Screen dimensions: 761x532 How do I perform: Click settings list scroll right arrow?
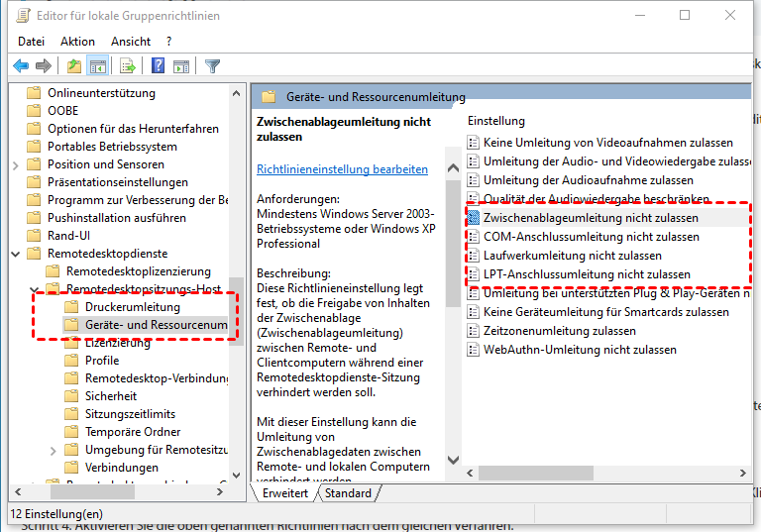point(743,473)
